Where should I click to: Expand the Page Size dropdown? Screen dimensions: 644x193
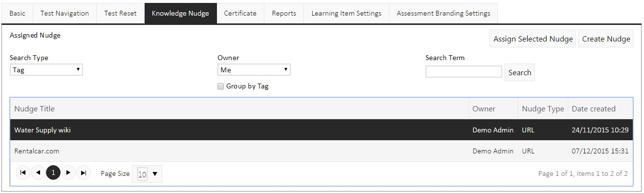coord(147,174)
